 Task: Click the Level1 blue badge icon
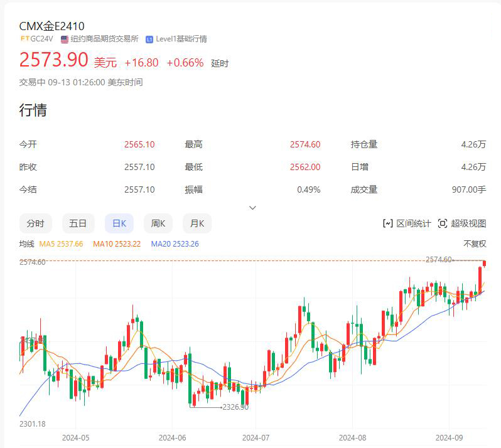point(149,39)
